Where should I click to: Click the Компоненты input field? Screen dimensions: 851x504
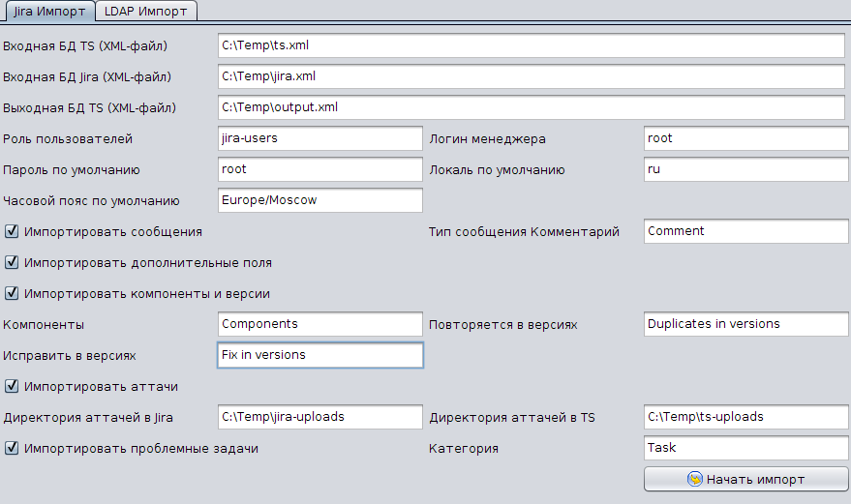pos(319,324)
